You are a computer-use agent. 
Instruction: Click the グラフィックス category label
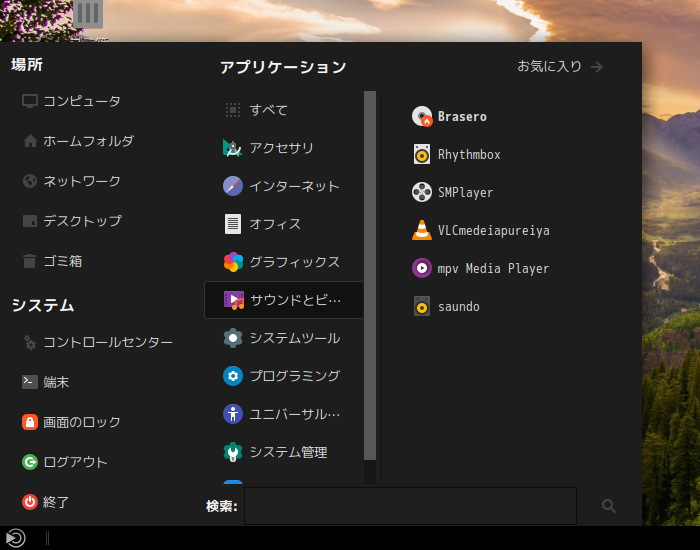tap(294, 262)
